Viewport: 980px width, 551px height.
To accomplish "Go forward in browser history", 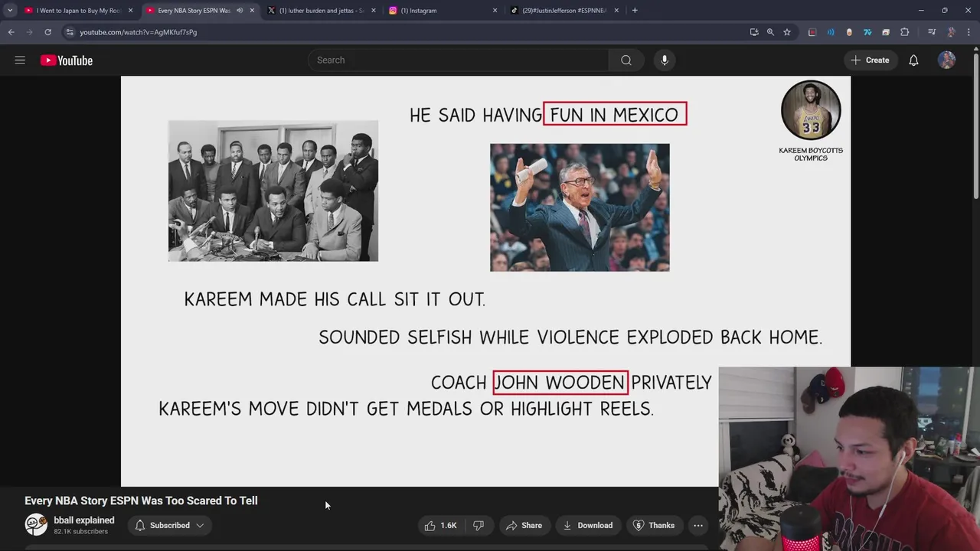I will (x=29, y=32).
